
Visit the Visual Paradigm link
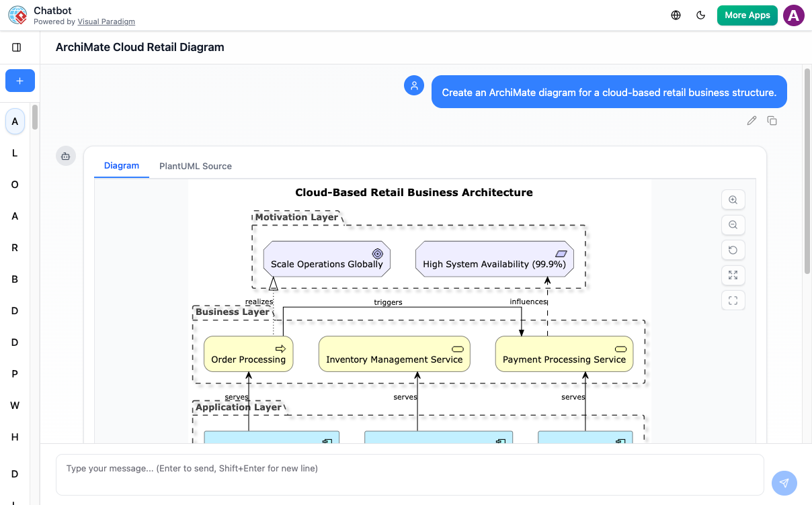click(106, 21)
